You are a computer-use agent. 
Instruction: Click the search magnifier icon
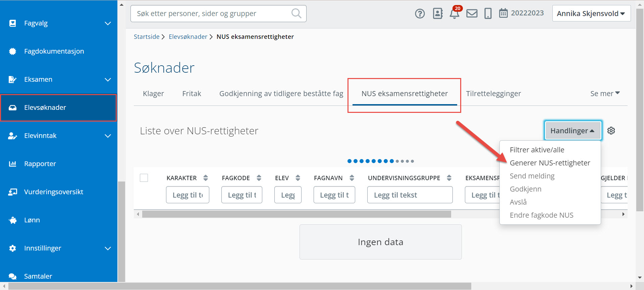point(296,13)
